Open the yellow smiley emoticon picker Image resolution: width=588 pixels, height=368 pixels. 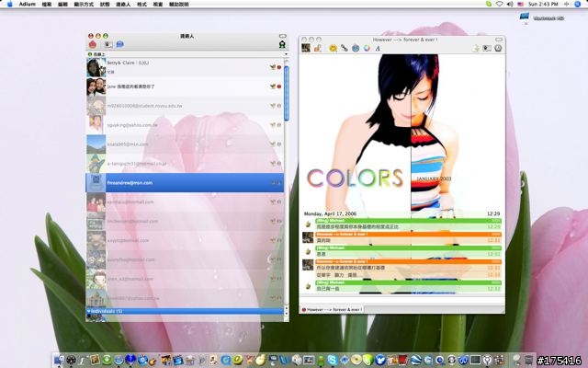click(333, 48)
